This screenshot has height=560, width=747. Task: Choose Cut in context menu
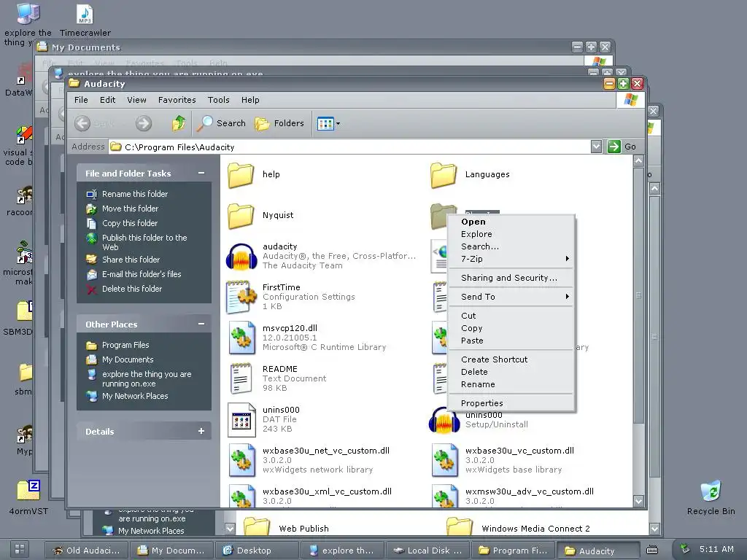[511, 316]
